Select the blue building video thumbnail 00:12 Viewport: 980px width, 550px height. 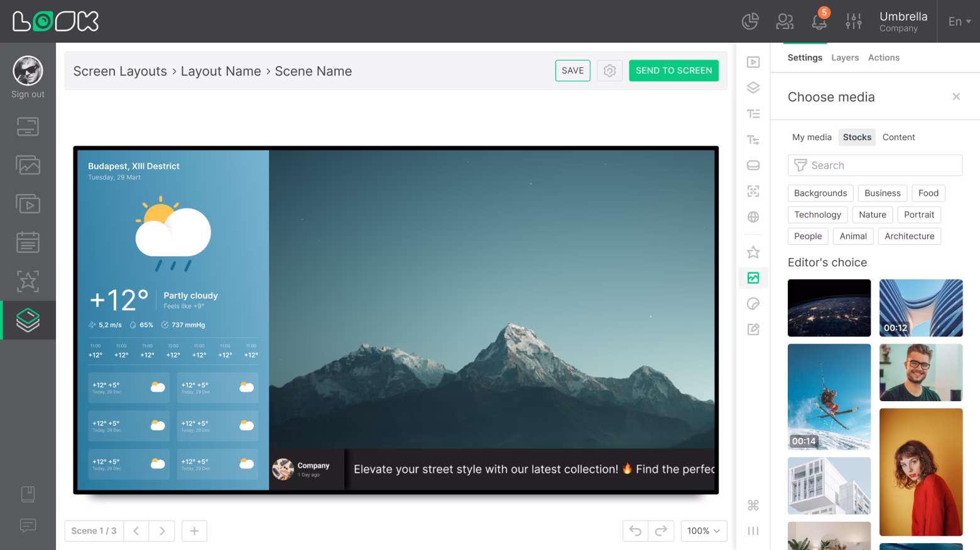[x=921, y=308]
